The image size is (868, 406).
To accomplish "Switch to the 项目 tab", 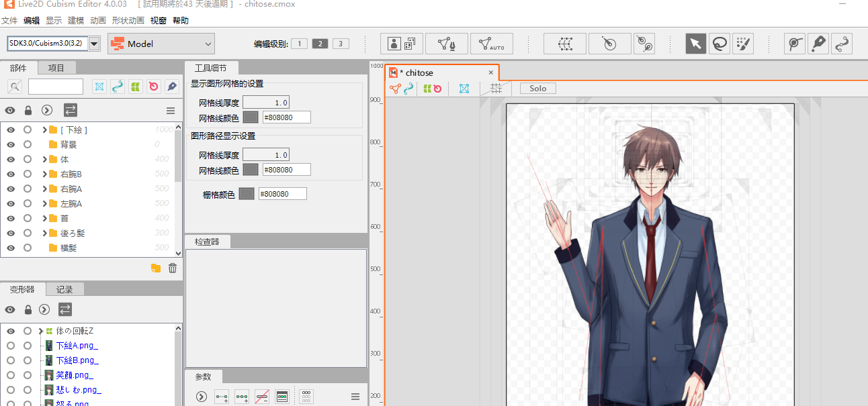I will [x=56, y=67].
